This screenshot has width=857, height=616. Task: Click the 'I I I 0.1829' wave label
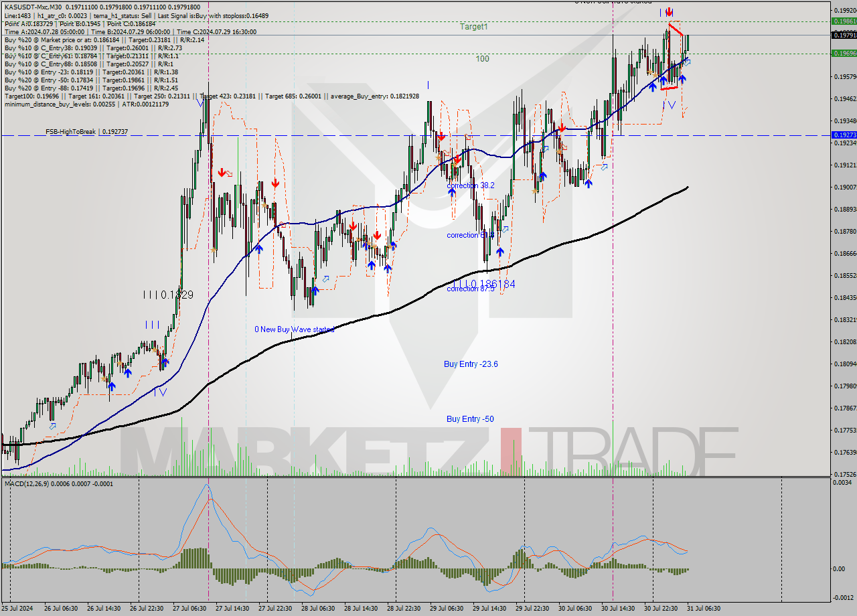[168, 295]
